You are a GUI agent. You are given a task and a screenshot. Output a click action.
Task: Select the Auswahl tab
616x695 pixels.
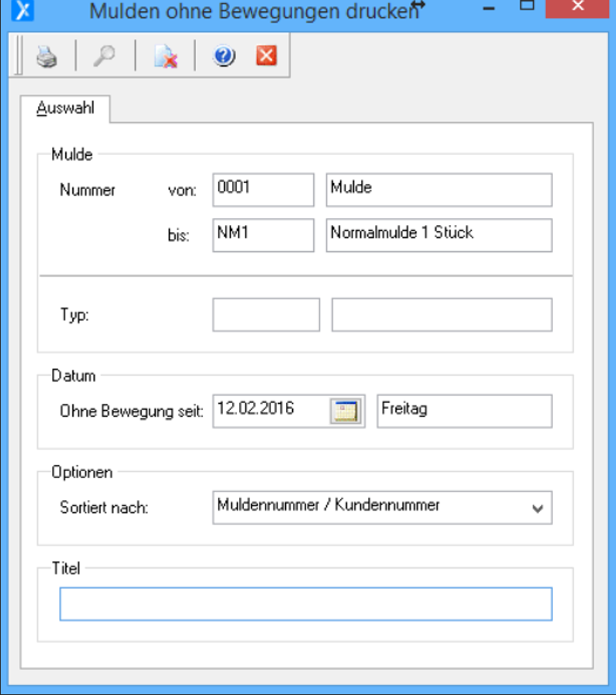(65, 109)
